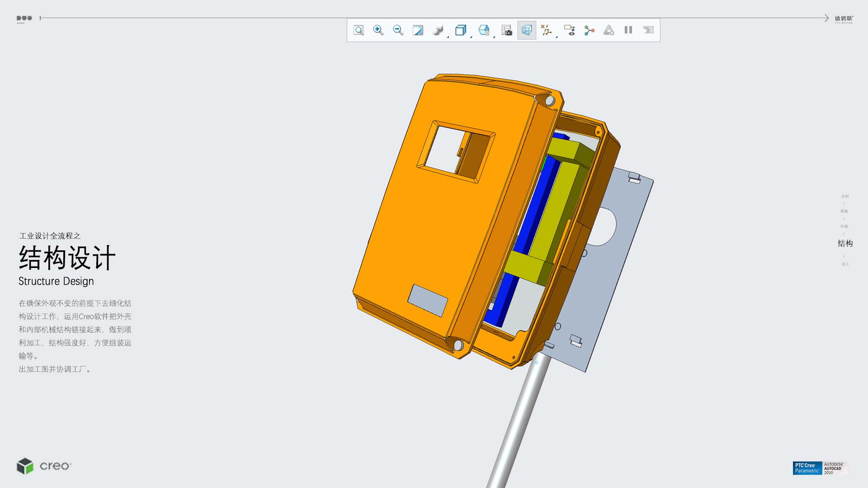Screen dimensions: 868x488
Task: Click the DUO logo at top left
Action: pyautogui.click(x=24, y=19)
